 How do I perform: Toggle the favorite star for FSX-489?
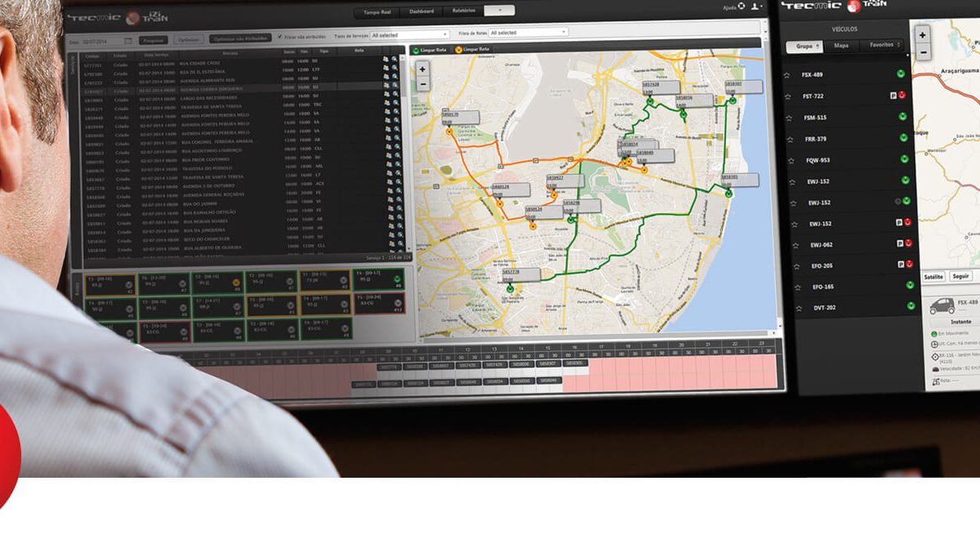coord(787,74)
